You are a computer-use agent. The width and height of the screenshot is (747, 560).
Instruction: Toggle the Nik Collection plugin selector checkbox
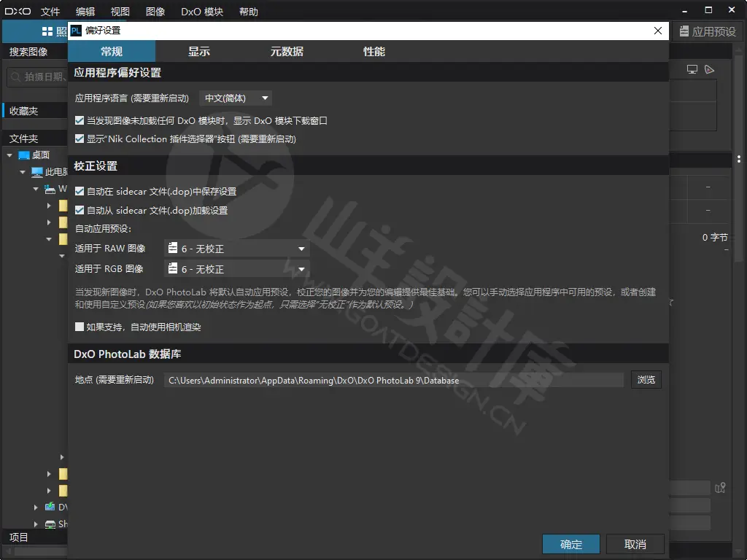(x=80, y=139)
